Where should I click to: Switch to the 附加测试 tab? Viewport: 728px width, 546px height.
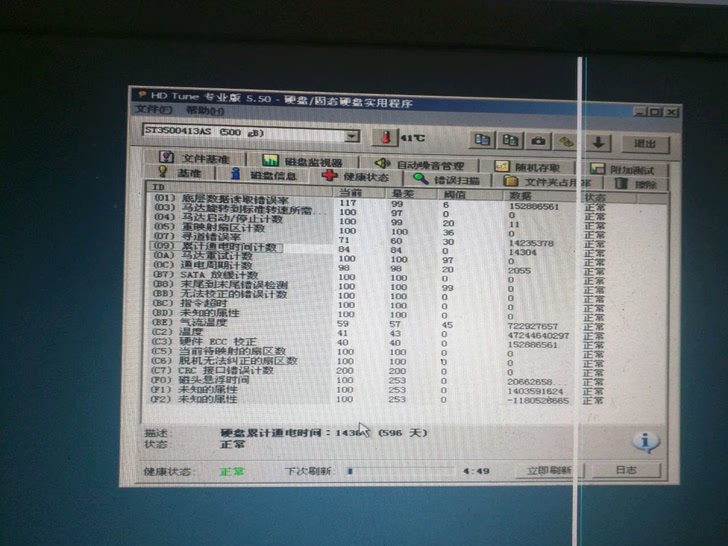622,169
